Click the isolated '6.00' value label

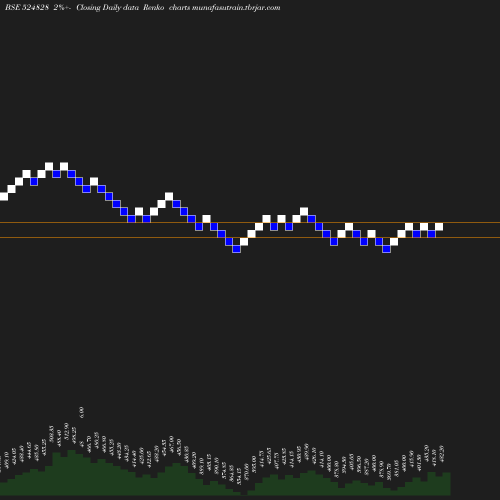[x=82, y=412]
